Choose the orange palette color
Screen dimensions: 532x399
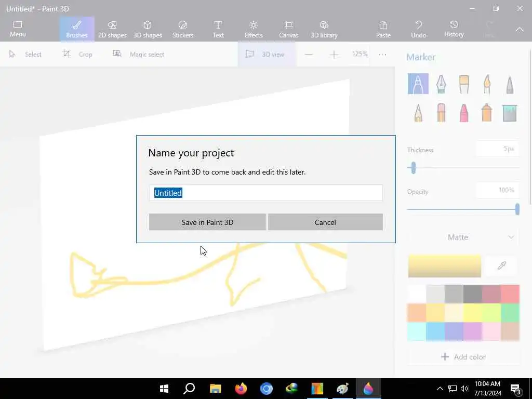(417, 312)
